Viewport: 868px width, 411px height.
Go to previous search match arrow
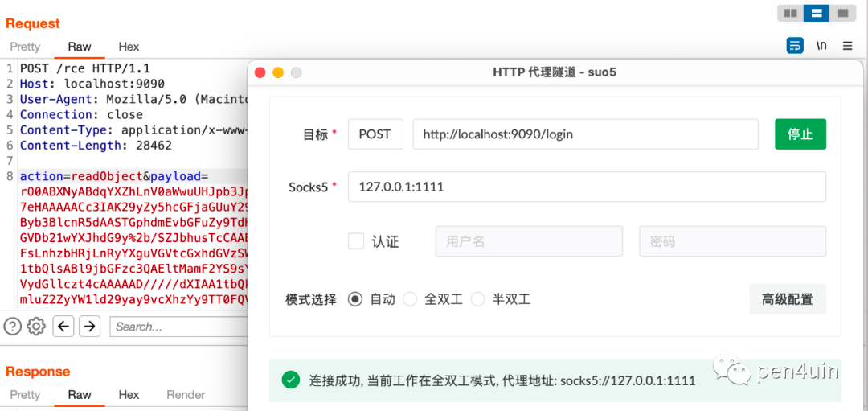point(63,327)
